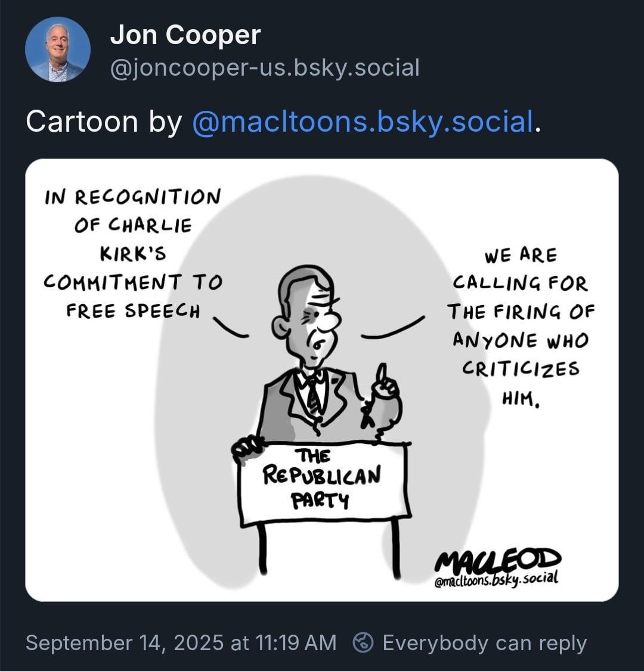Click the small @macltoons handle under the signature
644x671 pixels.
(x=496, y=579)
